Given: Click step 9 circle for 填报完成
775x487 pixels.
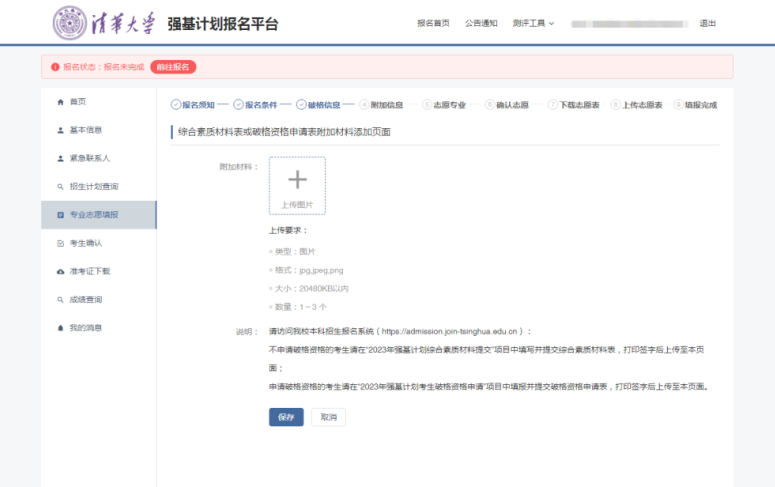Looking at the screenshot, I should (x=678, y=104).
